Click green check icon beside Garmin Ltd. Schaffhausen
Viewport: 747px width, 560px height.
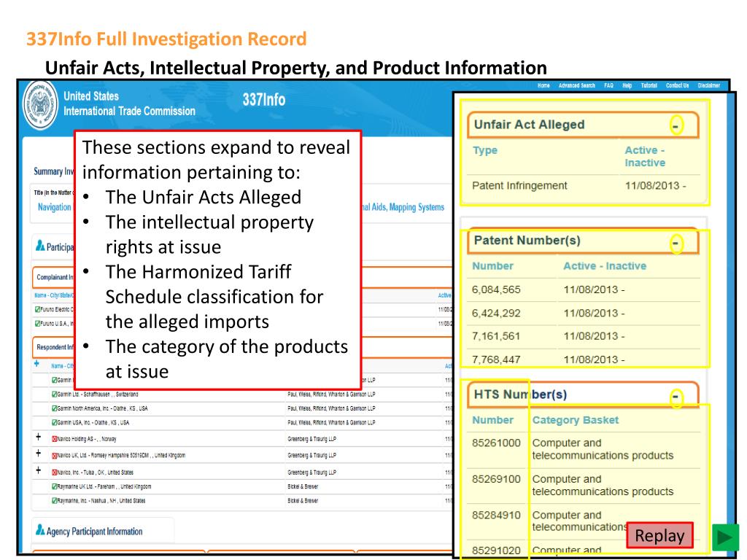click(x=54, y=394)
